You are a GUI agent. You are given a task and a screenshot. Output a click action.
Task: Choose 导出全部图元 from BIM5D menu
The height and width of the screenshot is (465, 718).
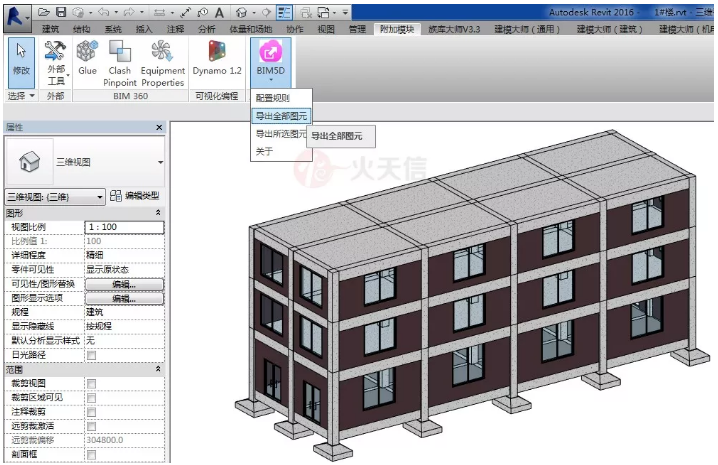[280, 115]
